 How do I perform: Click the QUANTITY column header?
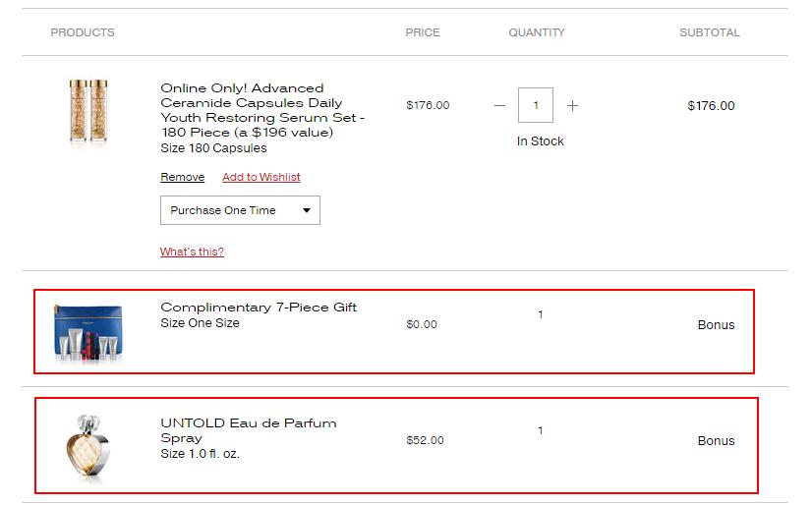click(537, 32)
